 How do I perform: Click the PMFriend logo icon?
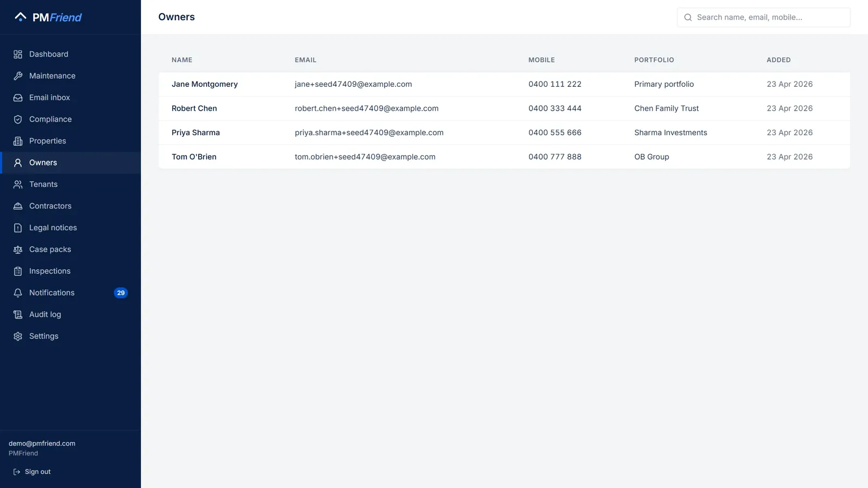21,17
